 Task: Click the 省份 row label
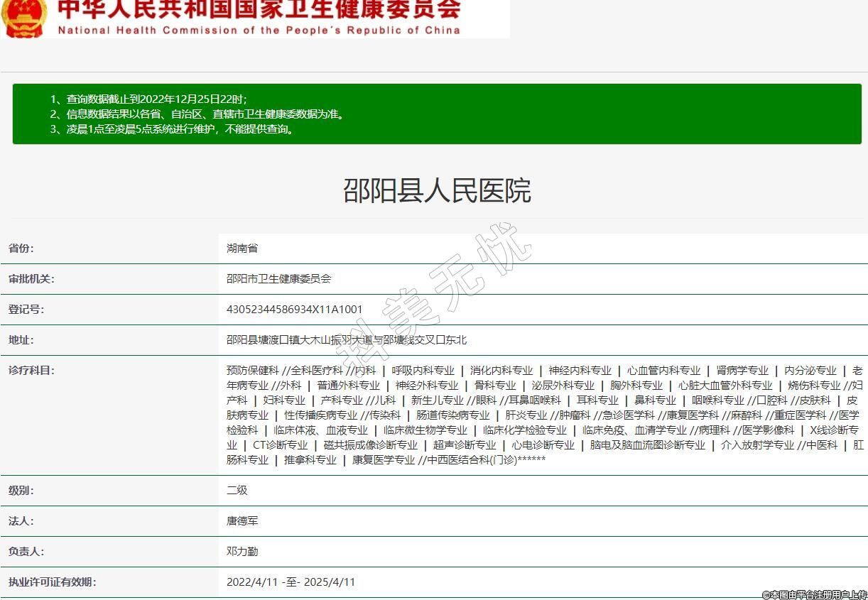21,249
